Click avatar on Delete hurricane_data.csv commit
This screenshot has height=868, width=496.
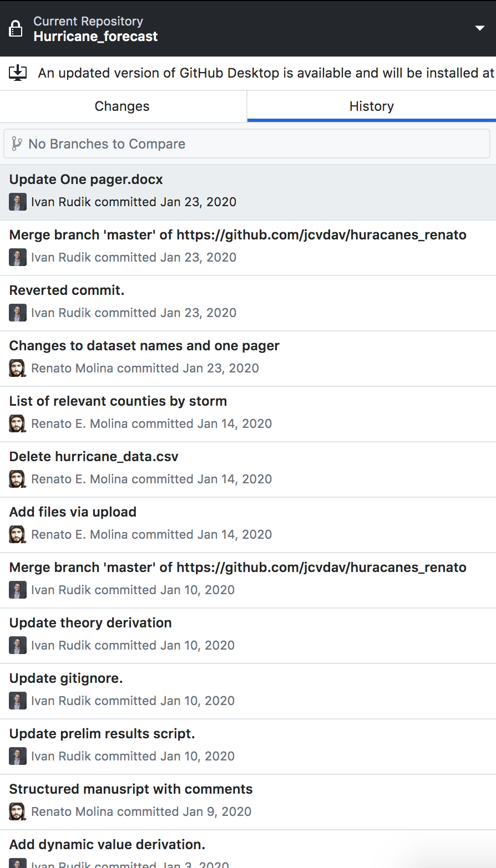tap(18, 479)
